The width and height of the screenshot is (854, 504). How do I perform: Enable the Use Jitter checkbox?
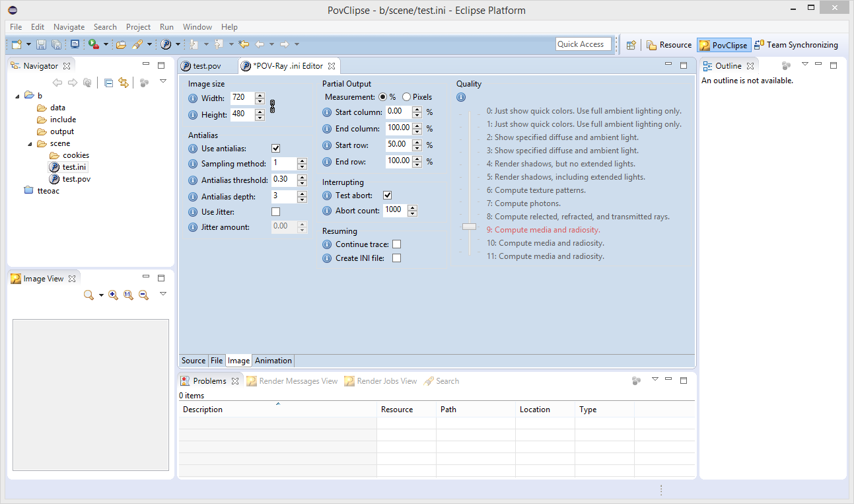275,212
